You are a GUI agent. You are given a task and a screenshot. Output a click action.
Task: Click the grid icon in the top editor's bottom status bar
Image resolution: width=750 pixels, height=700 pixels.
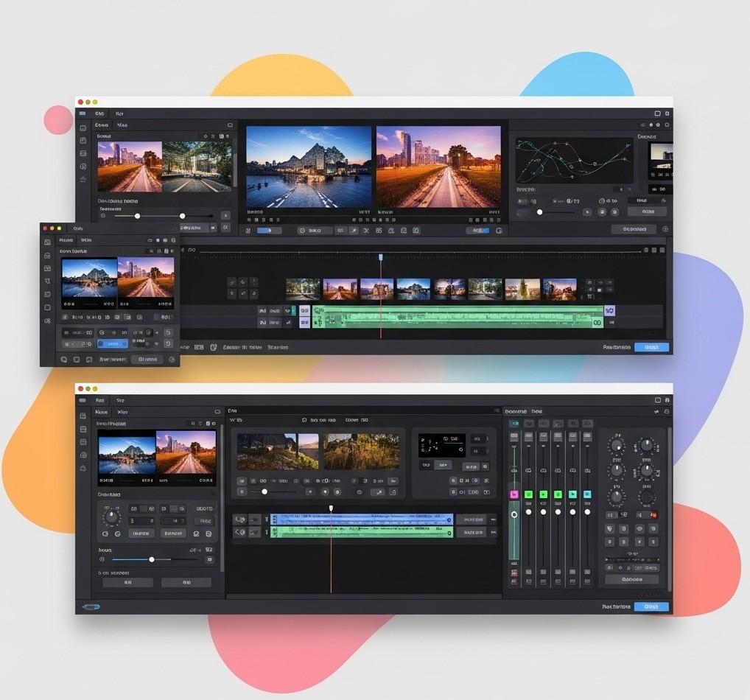199,347
